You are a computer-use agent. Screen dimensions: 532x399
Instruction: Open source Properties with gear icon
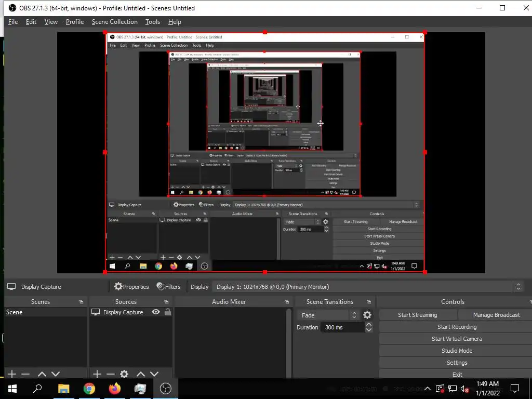click(131, 287)
